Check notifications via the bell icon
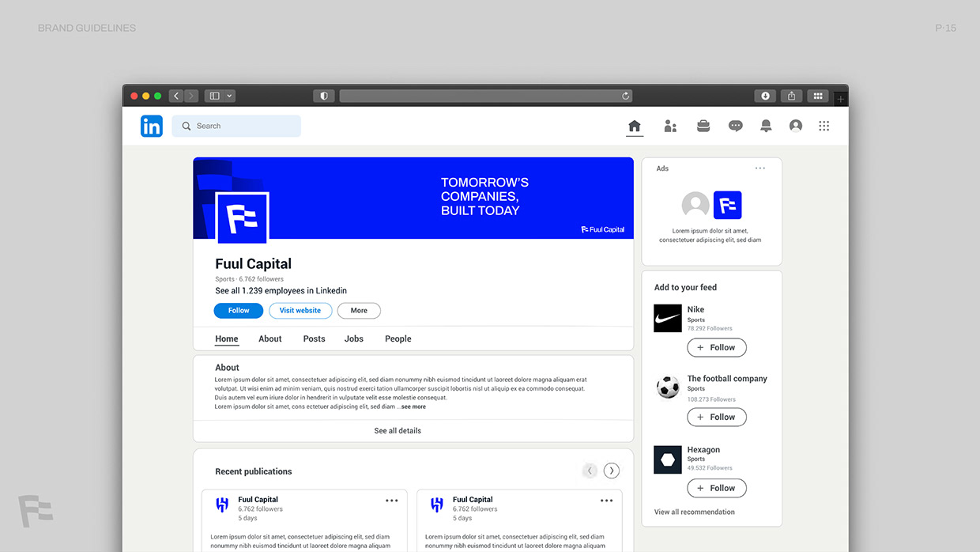 765,125
